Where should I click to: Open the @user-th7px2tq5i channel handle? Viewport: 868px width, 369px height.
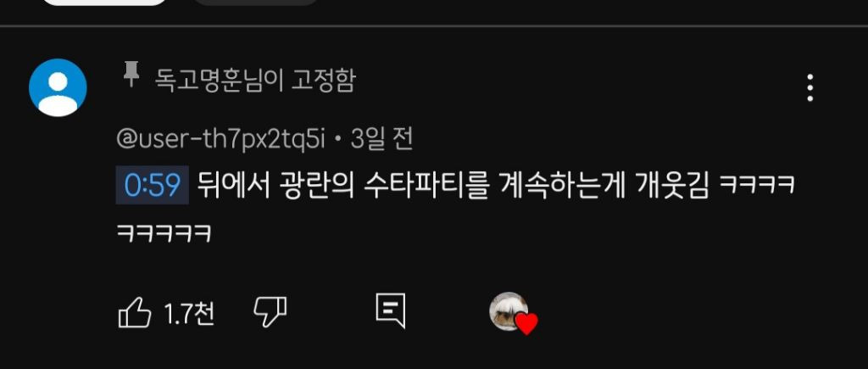click(220, 140)
